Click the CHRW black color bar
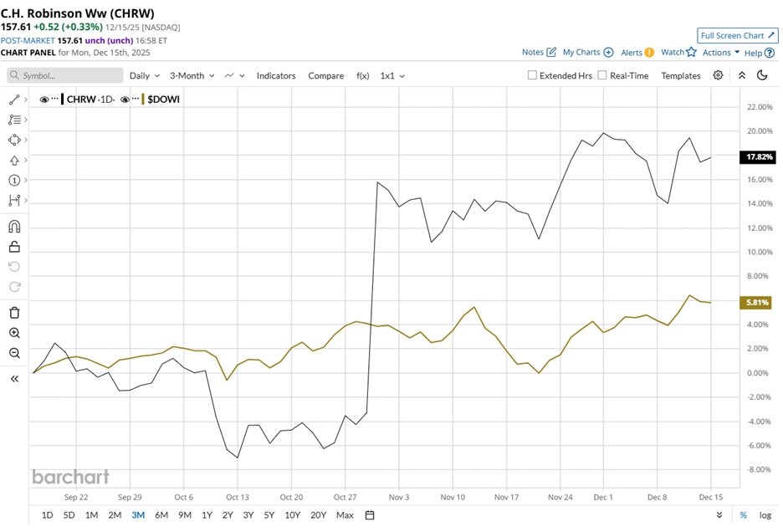 coord(63,99)
